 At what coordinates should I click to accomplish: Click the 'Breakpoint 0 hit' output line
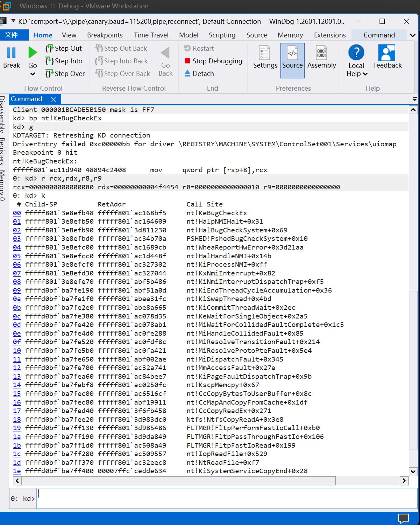[x=45, y=153]
